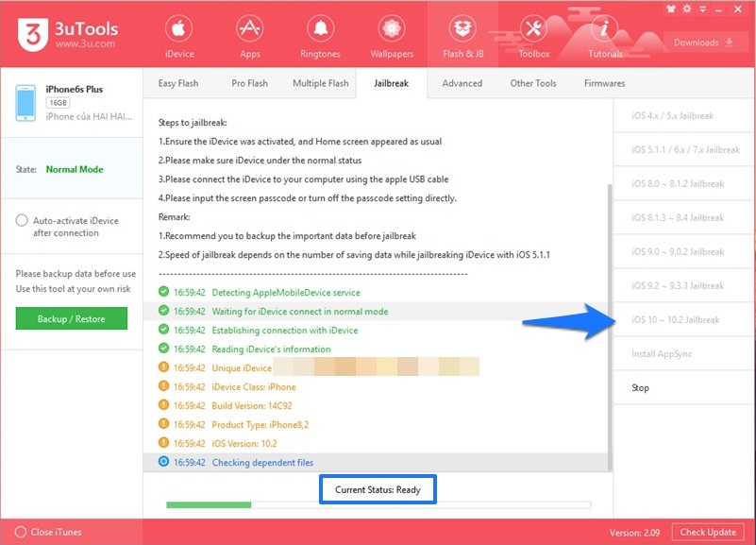Open the settings gear in title bar
This screenshot has width=756, height=545.
click(x=687, y=9)
